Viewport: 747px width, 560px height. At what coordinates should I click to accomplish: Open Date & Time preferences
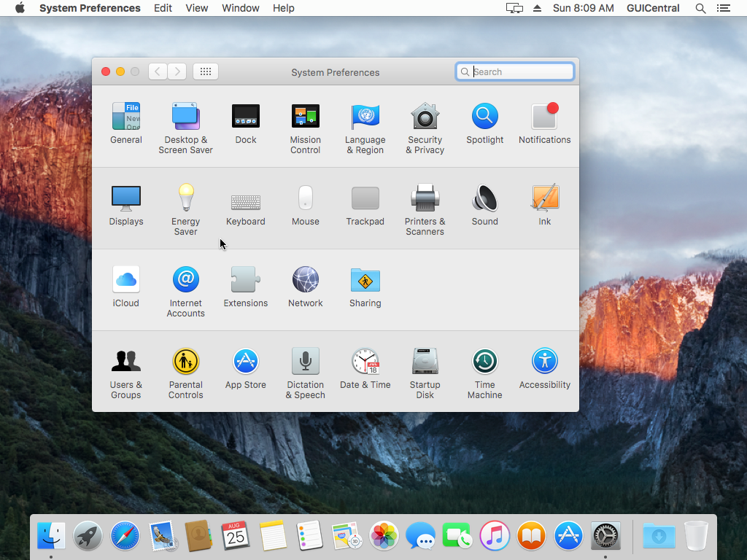coord(365,368)
